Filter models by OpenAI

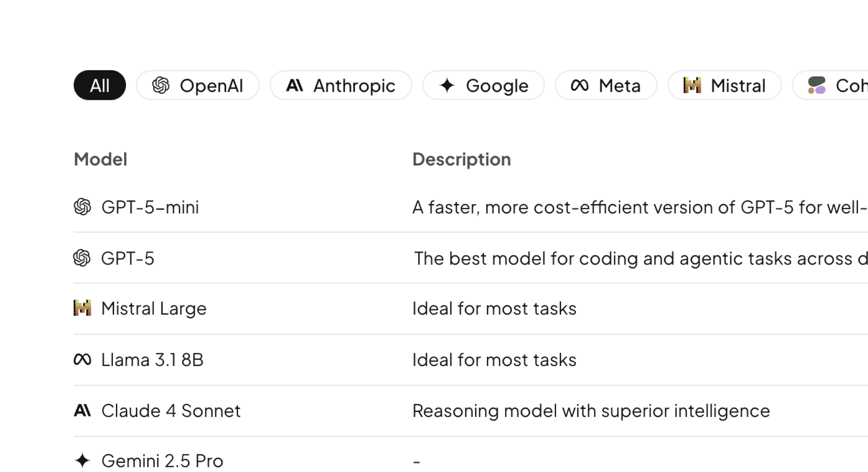[x=198, y=85]
